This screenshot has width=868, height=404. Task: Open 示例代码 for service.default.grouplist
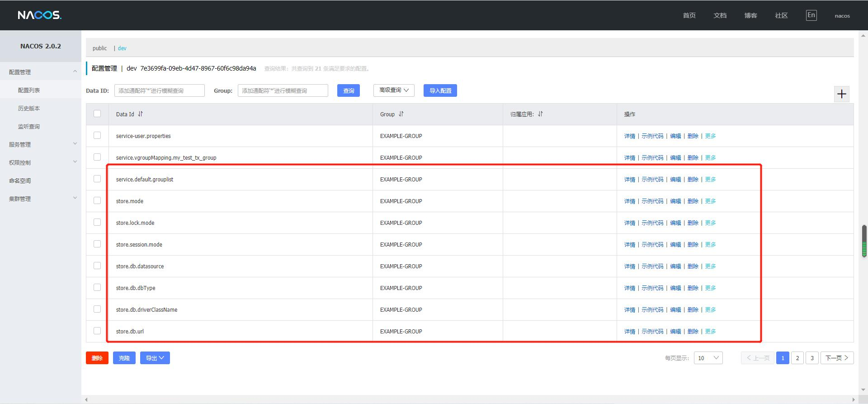652,180
